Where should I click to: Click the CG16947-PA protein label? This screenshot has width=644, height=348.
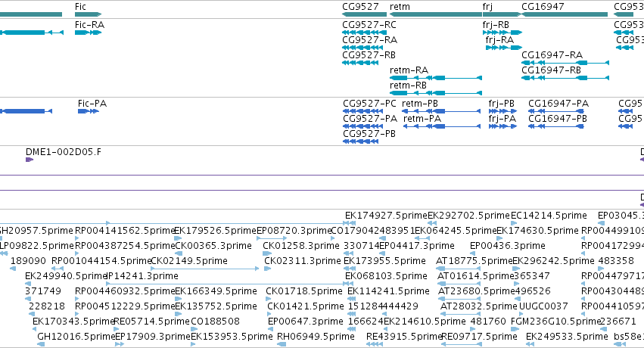pos(558,104)
